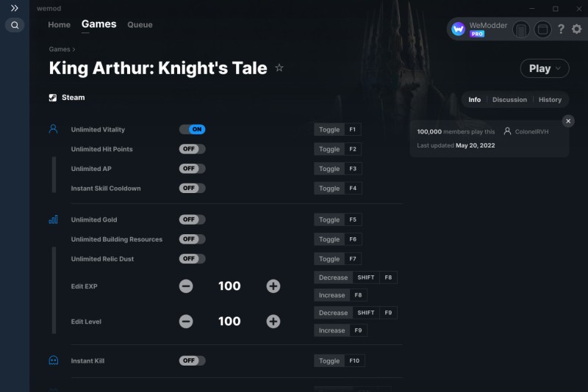The height and width of the screenshot is (392, 588).
Task: Click the minus icon for Edit EXP
Action: tap(186, 286)
